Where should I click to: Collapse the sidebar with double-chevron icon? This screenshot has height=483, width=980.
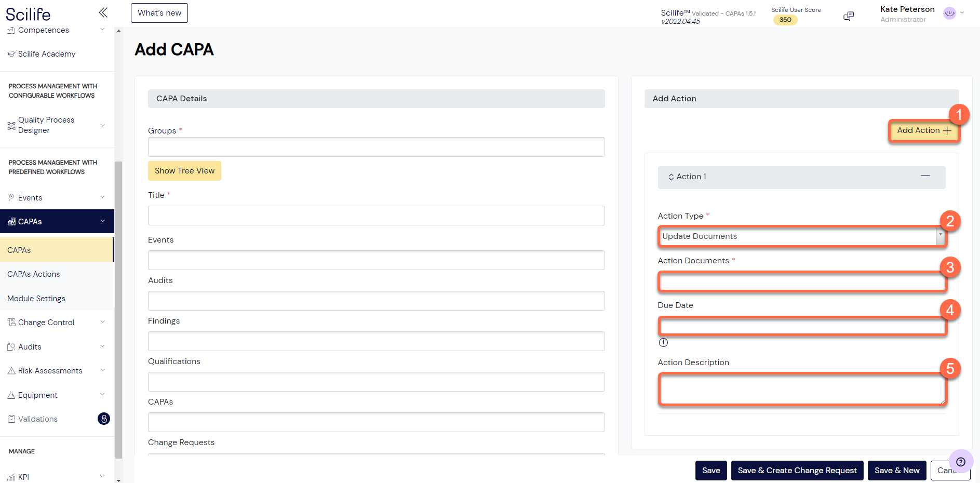point(103,12)
